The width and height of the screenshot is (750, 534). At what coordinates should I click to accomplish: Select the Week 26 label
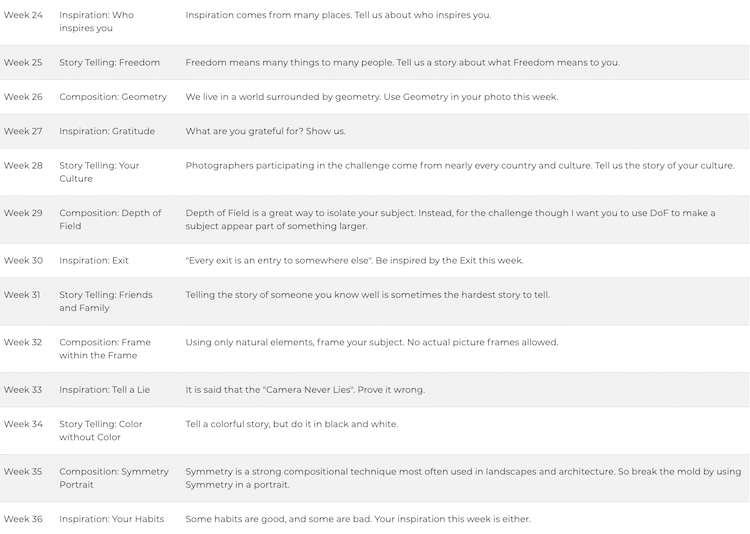coord(23,97)
